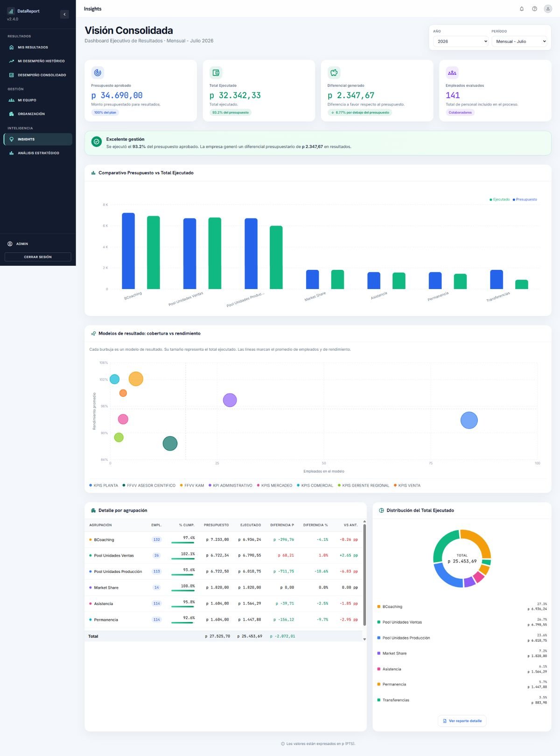Click the bubble icon beside Modelos de resultado
560x756 pixels.
pyautogui.click(x=93, y=333)
